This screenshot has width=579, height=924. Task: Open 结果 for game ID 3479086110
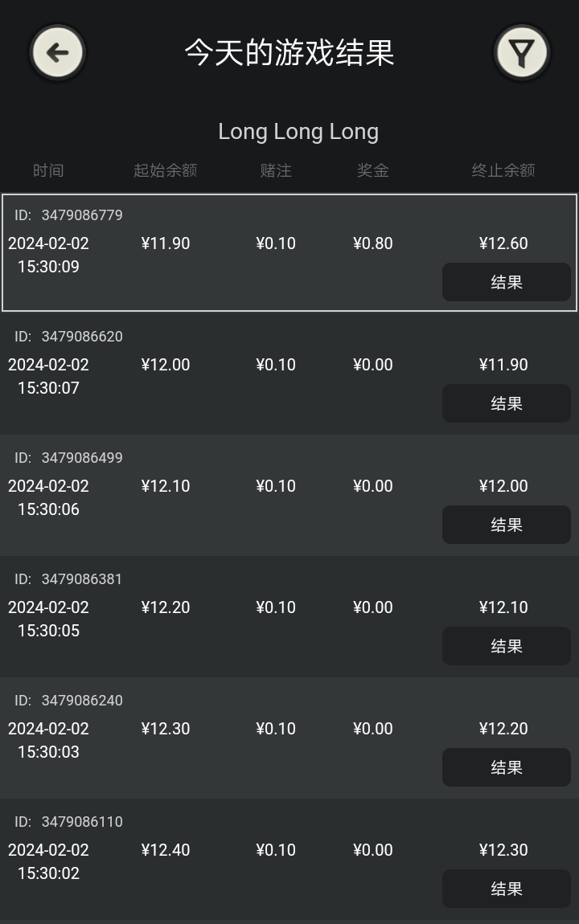tap(506, 889)
